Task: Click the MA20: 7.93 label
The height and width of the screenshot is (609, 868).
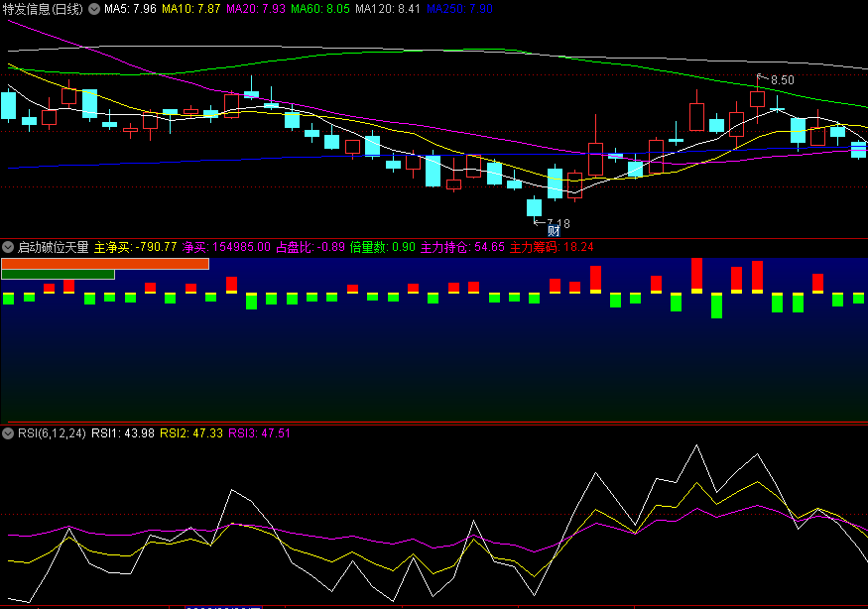Action: (256, 9)
